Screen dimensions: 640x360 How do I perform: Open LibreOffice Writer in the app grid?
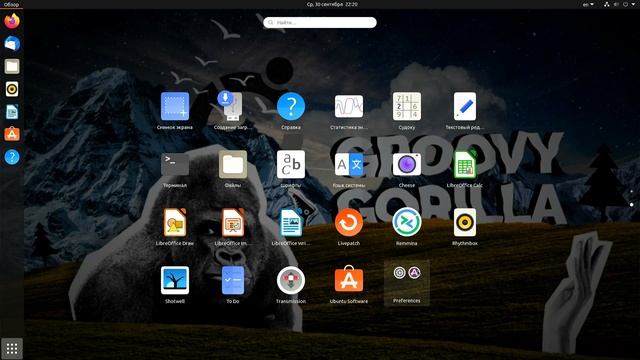click(291, 226)
